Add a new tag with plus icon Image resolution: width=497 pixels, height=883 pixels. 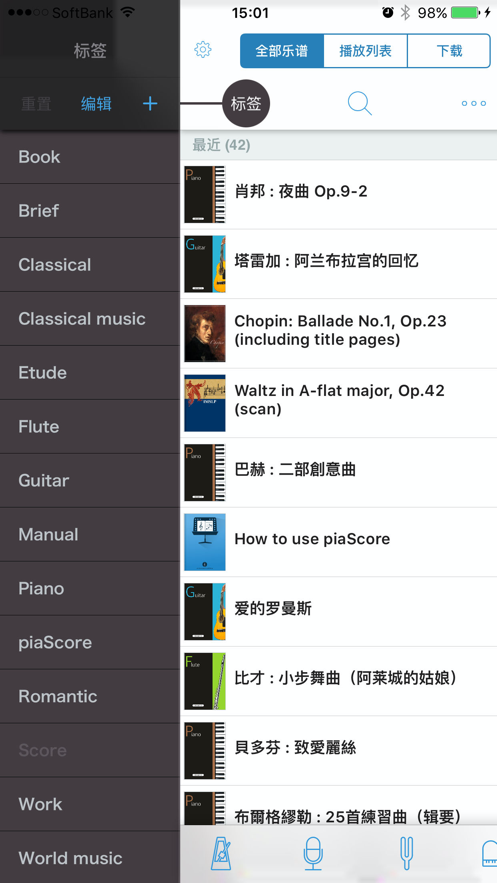pos(150,104)
